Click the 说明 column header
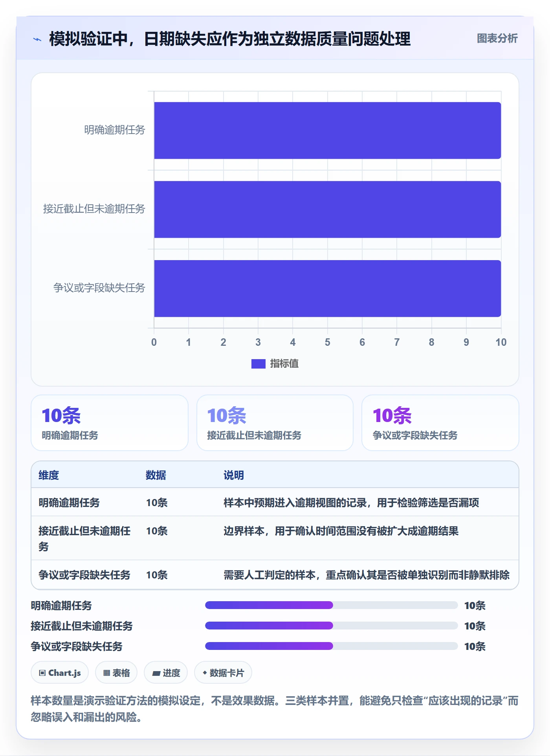550x756 pixels. (x=234, y=475)
